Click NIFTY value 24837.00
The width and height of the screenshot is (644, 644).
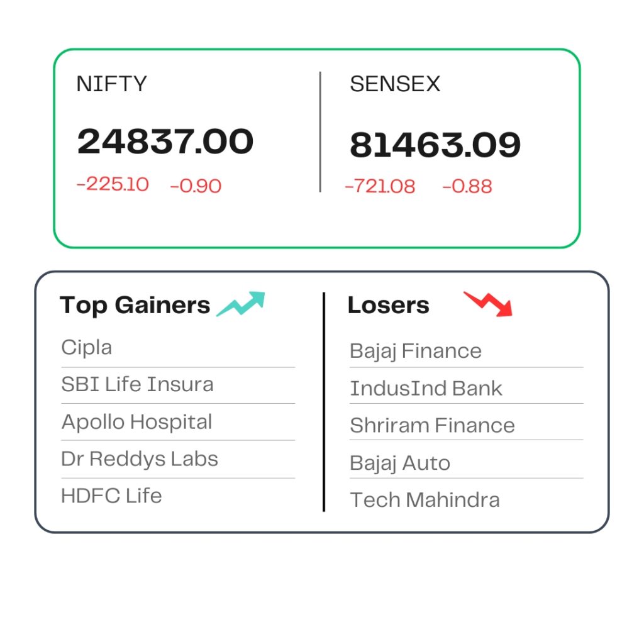click(165, 142)
